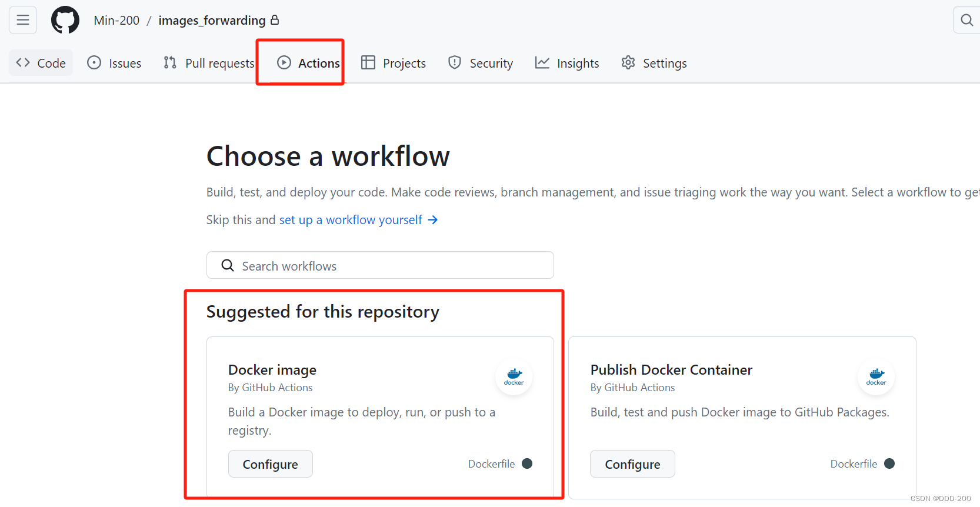The image size is (980, 507).
Task: Go to the Projects tab
Action: [x=394, y=63]
